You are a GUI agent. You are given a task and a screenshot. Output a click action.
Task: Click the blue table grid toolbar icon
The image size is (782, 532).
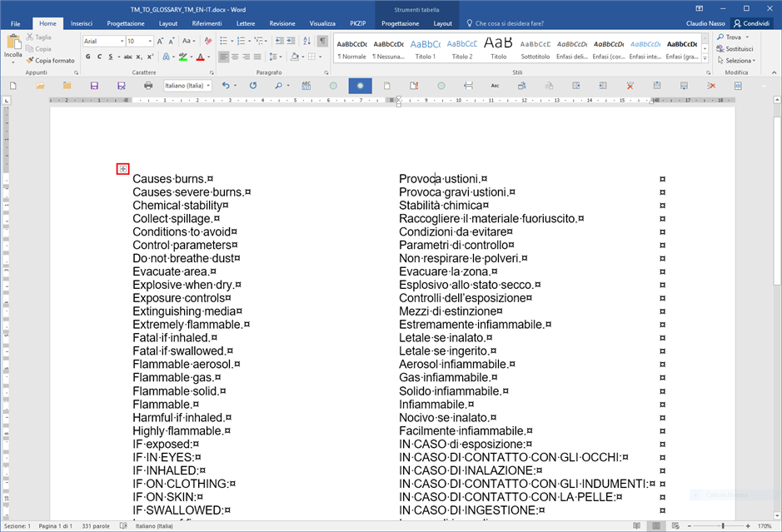point(738,86)
